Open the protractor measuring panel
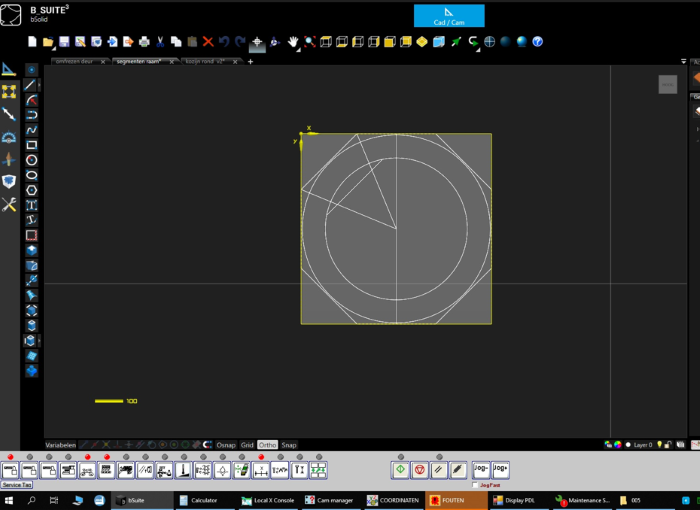The height and width of the screenshot is (510, 700). pos(9,137)
